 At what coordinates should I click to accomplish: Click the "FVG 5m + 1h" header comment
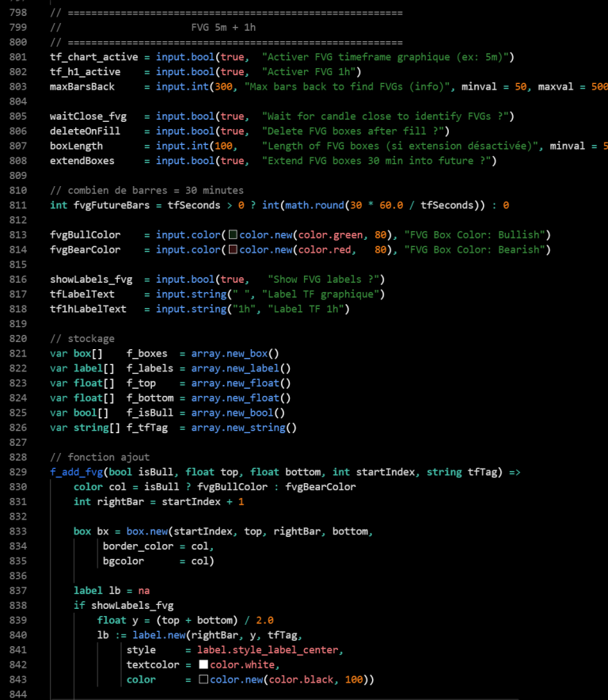coord(223,28)
